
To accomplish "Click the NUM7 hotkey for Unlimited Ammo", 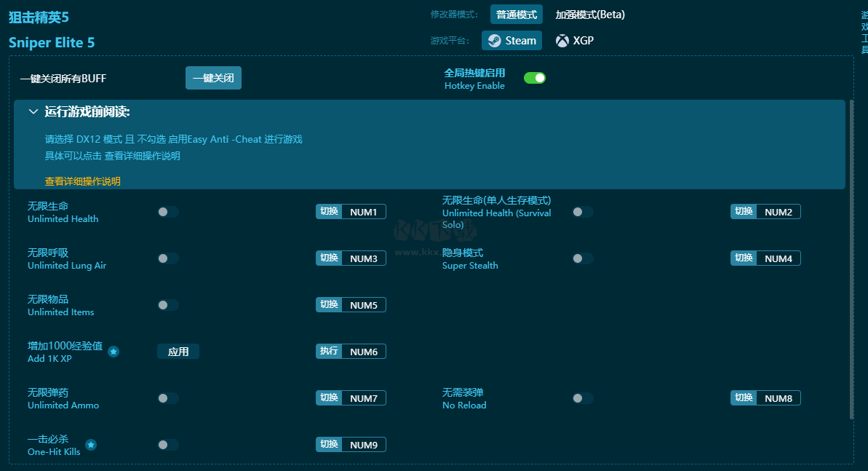I will tap(351, 398).
